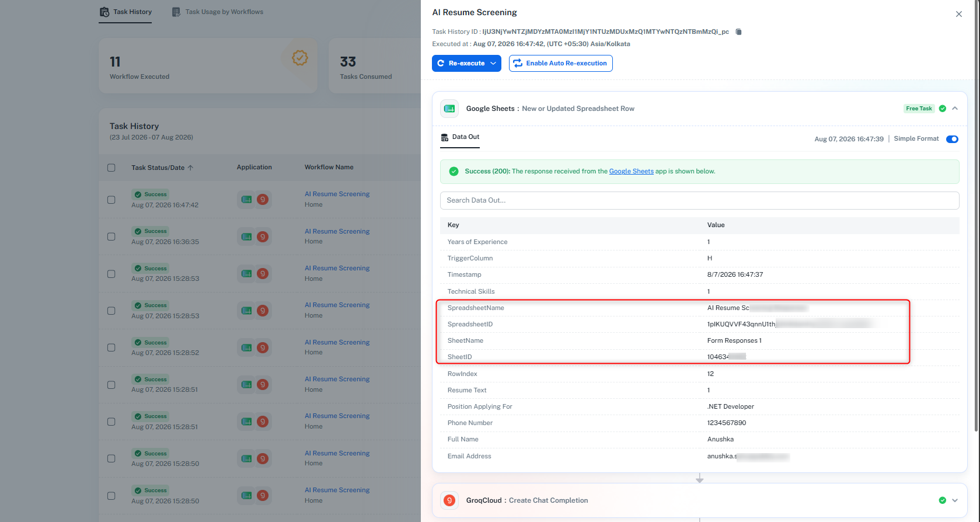Viewport: 980px width, 522px height.
Task: Click the Phone Number value 1234567890
Action: [x=727, y=423]
